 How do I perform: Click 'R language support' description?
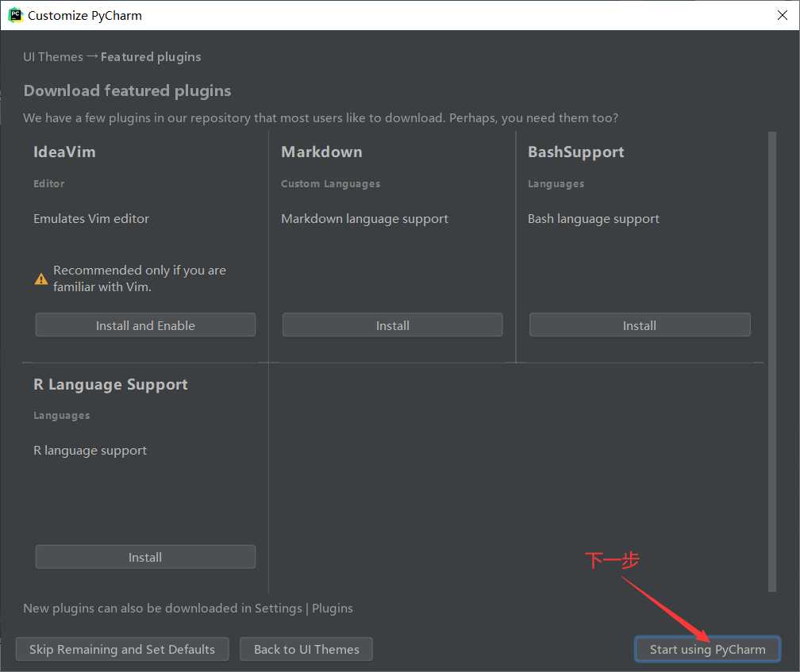click(90, 451)
